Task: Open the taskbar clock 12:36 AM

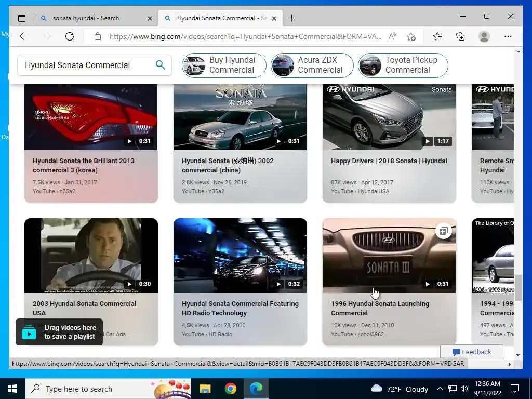Action: 487,389
